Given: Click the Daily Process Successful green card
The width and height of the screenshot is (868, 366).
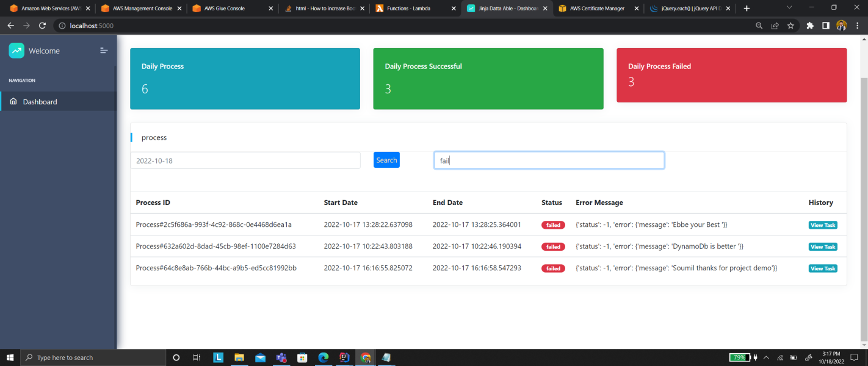Looking at the screenshot, I should [488, 79].
